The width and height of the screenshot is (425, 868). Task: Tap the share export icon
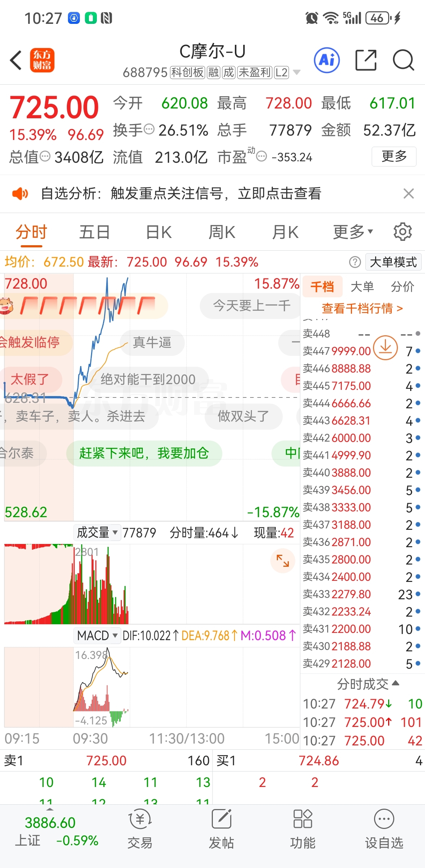(366, 60)
